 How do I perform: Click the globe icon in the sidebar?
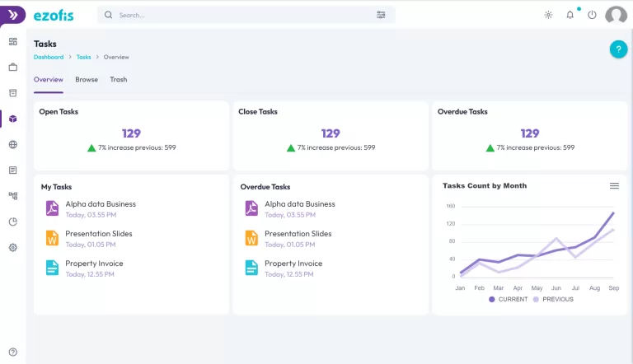click(12, 145)
